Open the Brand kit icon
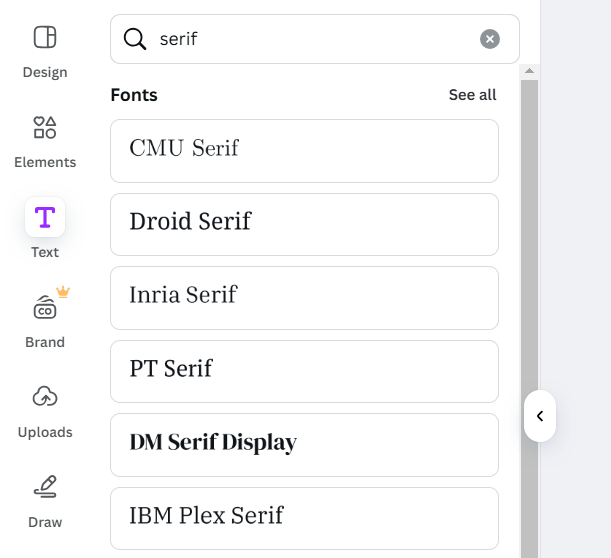This screenshot has height=558, width=611. pyautogui.click(x=45, y=308)
